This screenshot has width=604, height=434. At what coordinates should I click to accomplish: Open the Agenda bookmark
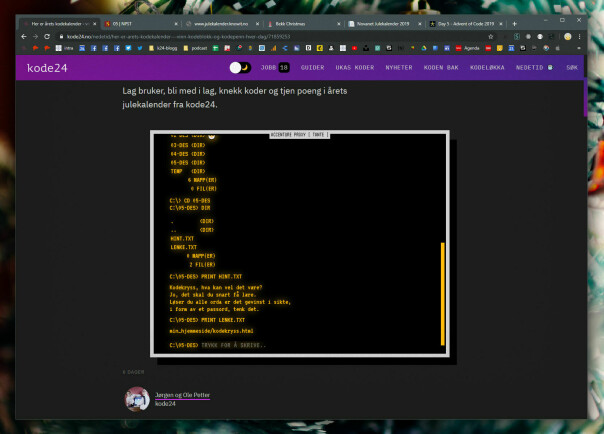point(468,48)
